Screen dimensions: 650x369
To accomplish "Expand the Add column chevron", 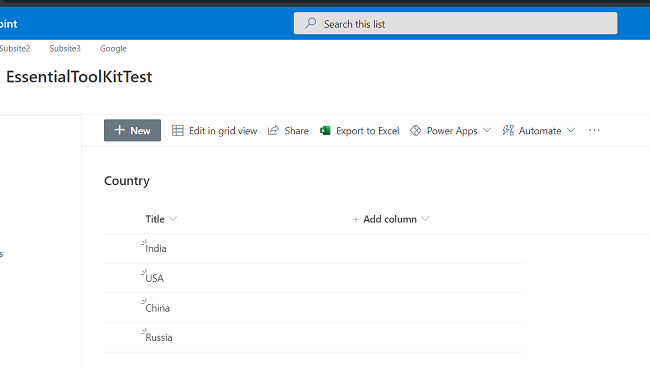I will [425, 218].
